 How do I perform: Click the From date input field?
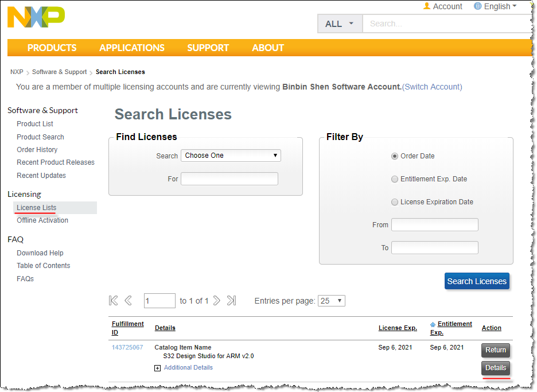[434, 224]
